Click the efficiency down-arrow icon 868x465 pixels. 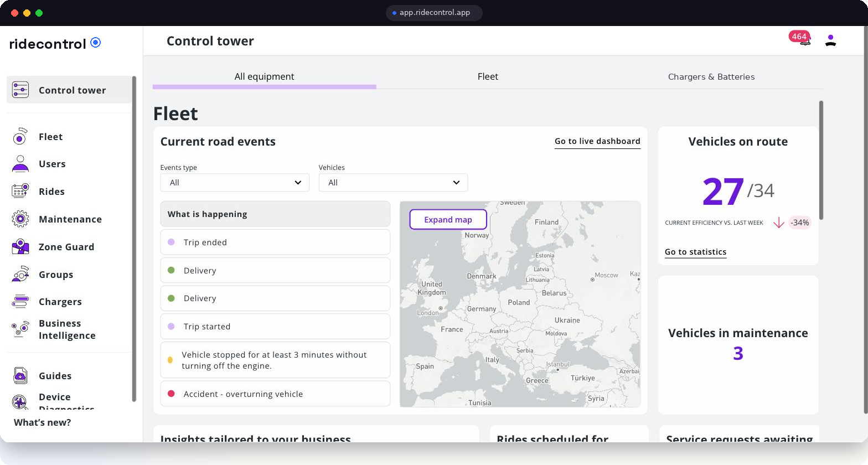(x=778, y=223)
